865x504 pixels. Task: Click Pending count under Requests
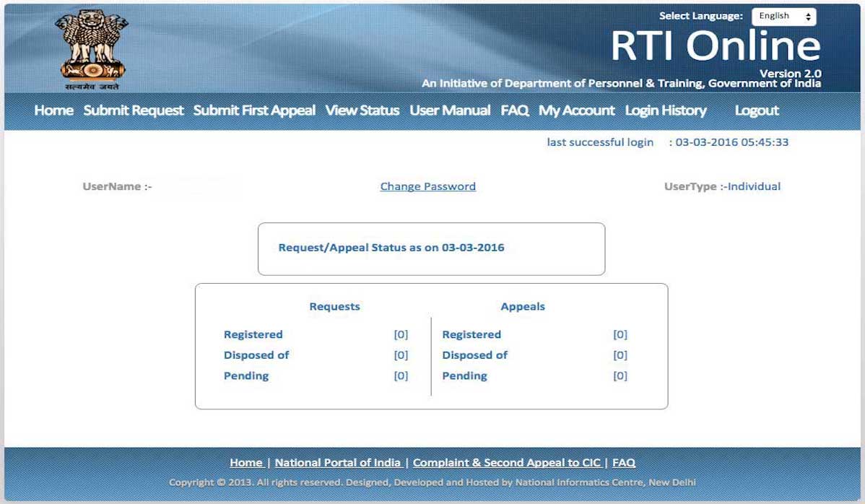(x=401, y=375)
